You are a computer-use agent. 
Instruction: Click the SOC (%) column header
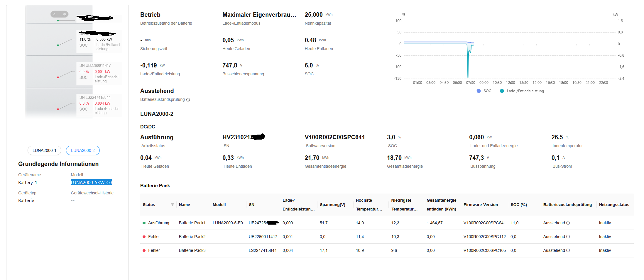[519, 205]
